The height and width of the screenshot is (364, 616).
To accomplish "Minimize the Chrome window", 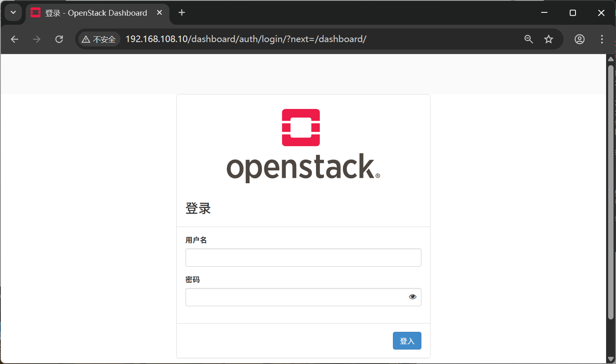I will 545,13.
